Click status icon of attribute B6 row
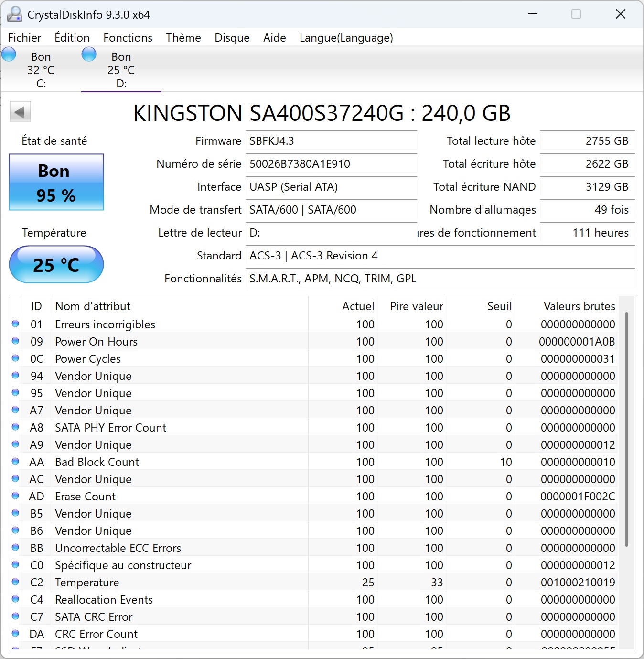Viewport: 644px width, 659px height. [x=15, y=530]
